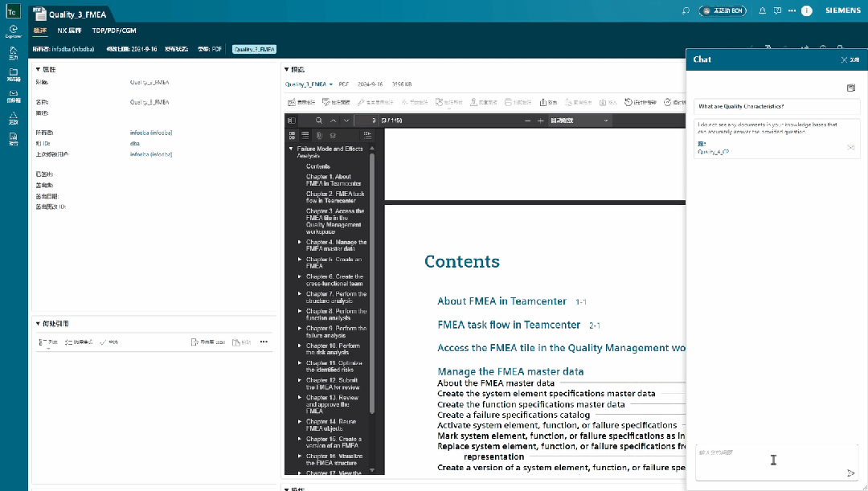The width and height of the screenshot is (868, 491).
Task: Click the round info icon in header
Action: click(807, 10)
